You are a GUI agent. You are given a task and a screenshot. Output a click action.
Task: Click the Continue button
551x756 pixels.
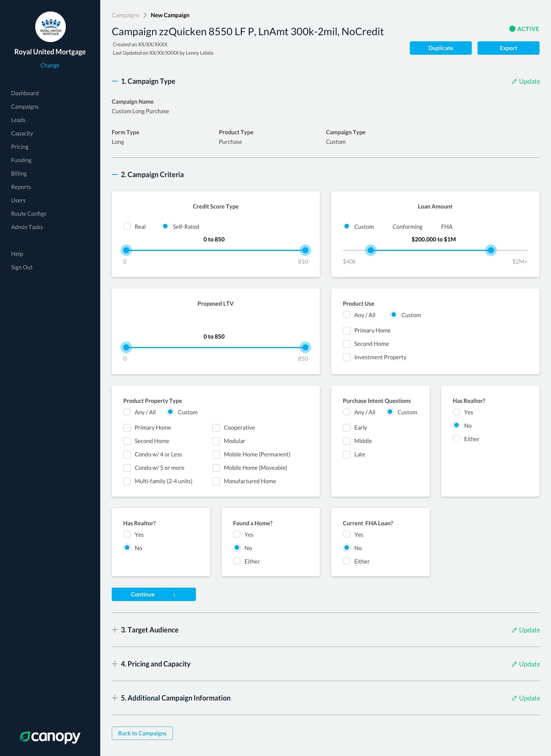(154, 594)
